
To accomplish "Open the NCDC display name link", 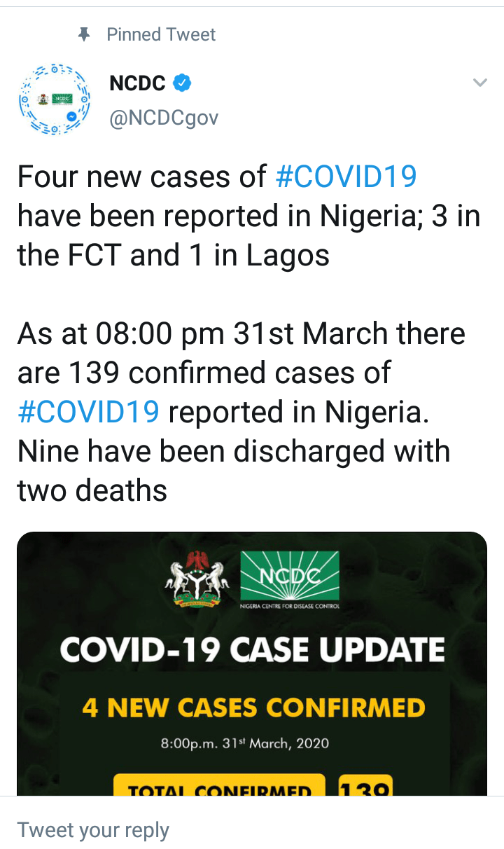I will pos(137,83).
